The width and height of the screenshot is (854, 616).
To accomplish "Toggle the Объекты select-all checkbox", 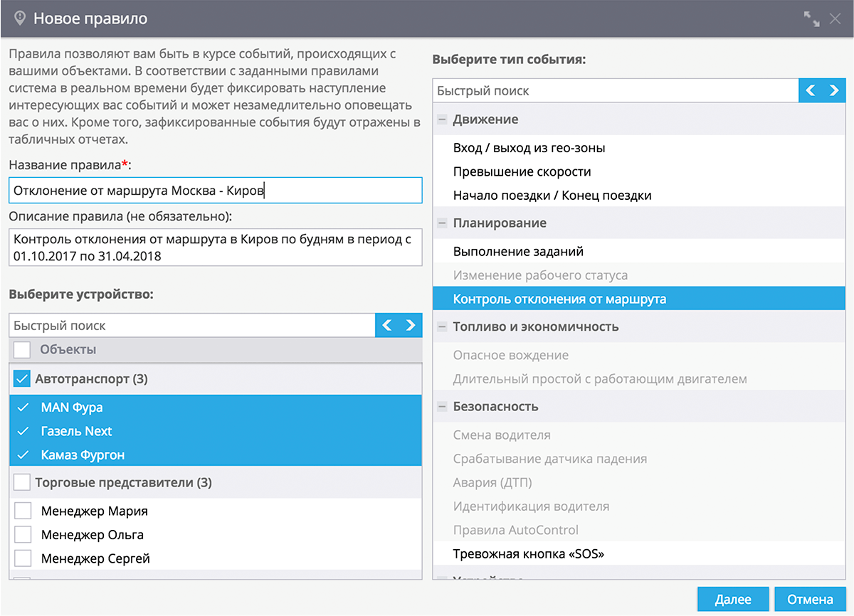I will 22,349.
